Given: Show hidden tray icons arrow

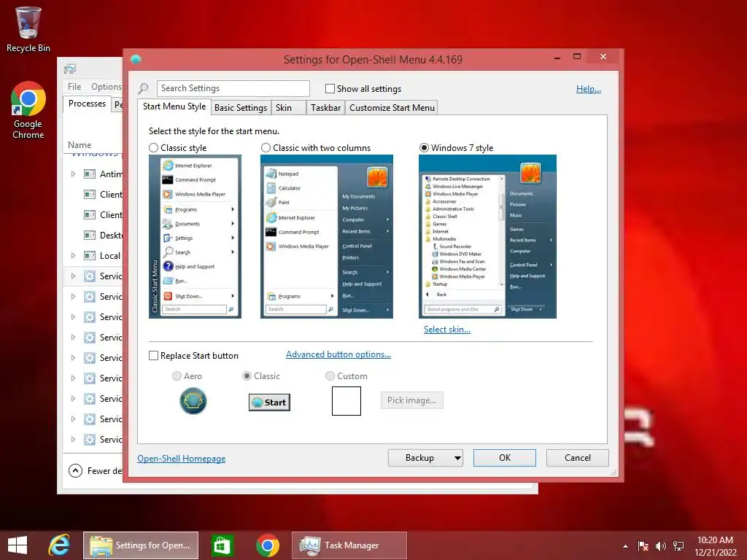Looking at the screenshot, I should [x=625, y=546].
